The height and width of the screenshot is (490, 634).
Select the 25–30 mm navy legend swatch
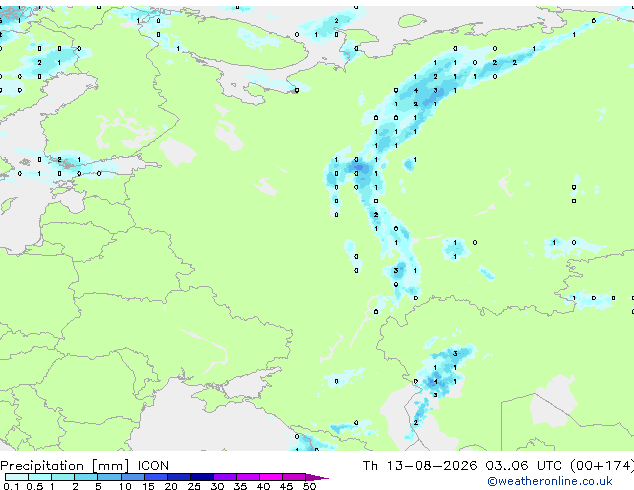(x=202, y=477)
